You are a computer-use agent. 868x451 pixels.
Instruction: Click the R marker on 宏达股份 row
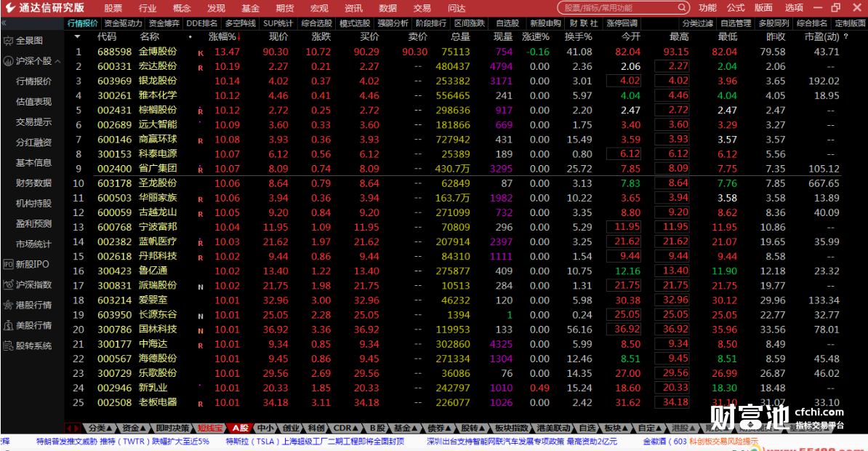[x=201, y=68]
